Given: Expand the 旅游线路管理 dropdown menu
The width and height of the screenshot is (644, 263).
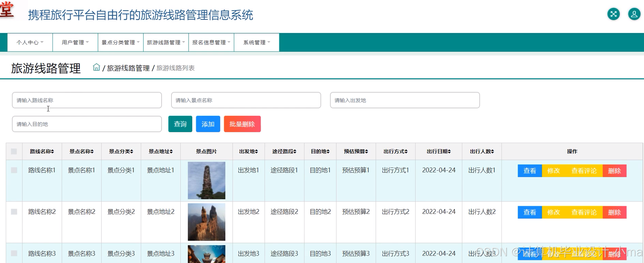Looking at the screenshot, I should coord(166,42).
